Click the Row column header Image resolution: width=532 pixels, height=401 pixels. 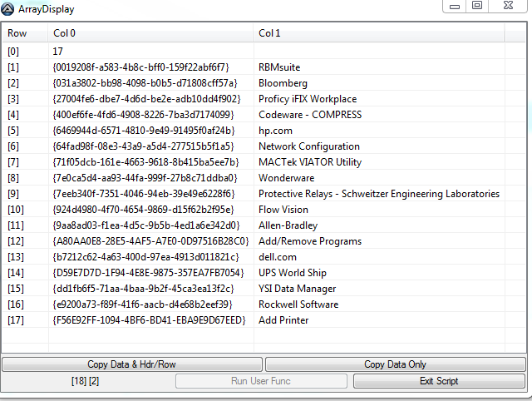tap(25, 33)
